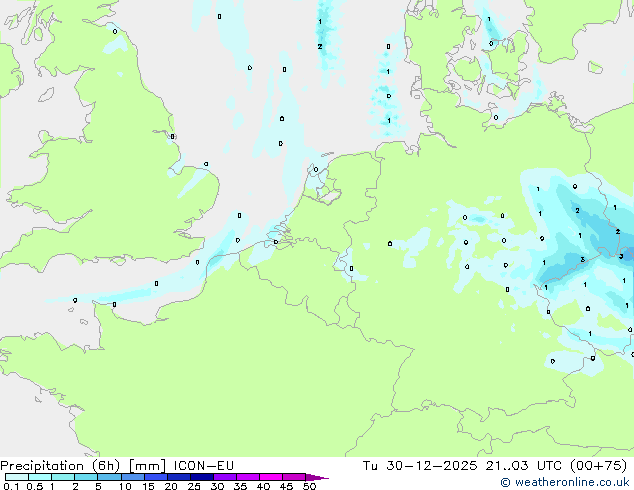Select the "50" legend scale label

(x=309, y=486)
